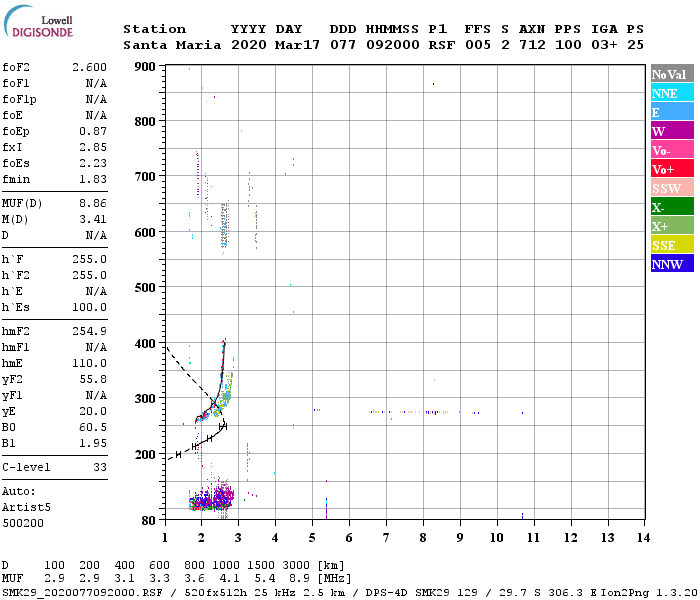Select the fxI value 2.85

[93, 147]
